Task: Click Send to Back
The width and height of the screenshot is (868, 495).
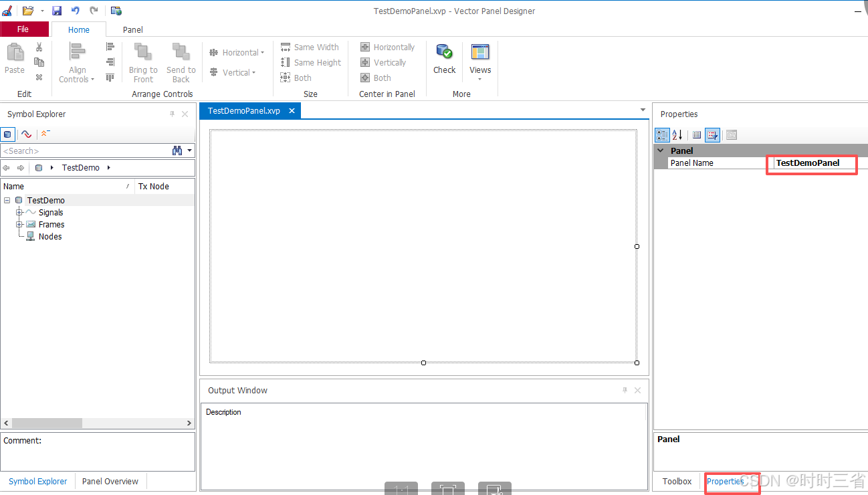Action: pyautogui.click(x=181, y=63)
